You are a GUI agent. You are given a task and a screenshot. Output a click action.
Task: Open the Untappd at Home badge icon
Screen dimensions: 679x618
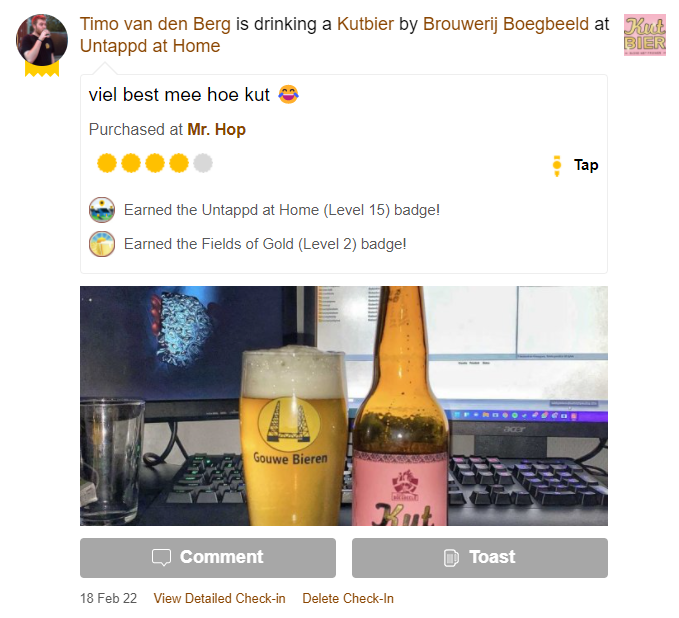[x=102, y=210]
